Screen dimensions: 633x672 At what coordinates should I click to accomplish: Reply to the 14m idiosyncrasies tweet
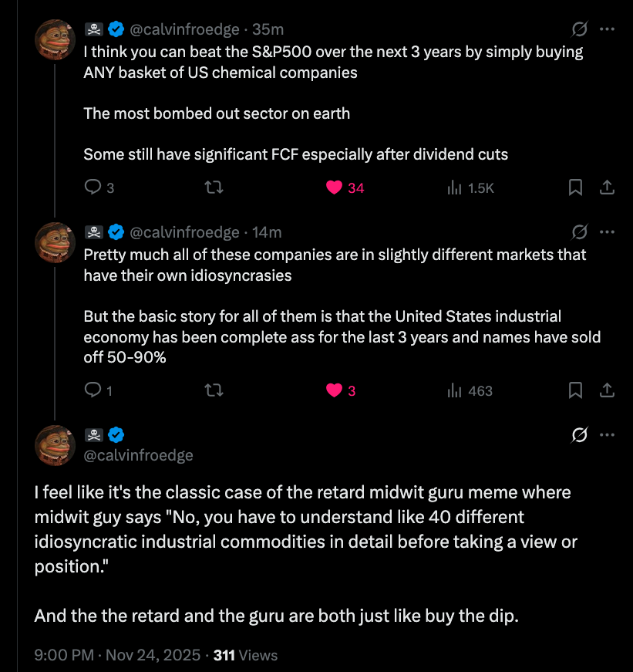[x=93, y=391]
